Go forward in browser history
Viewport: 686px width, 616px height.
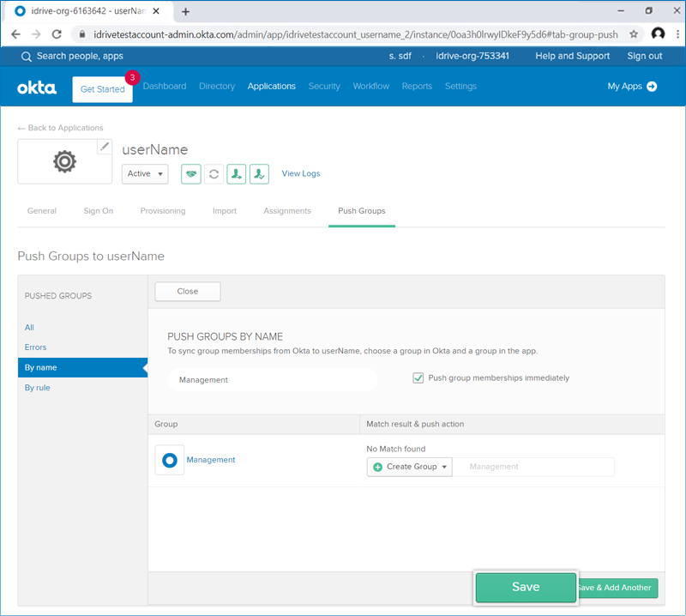[36, 34]
